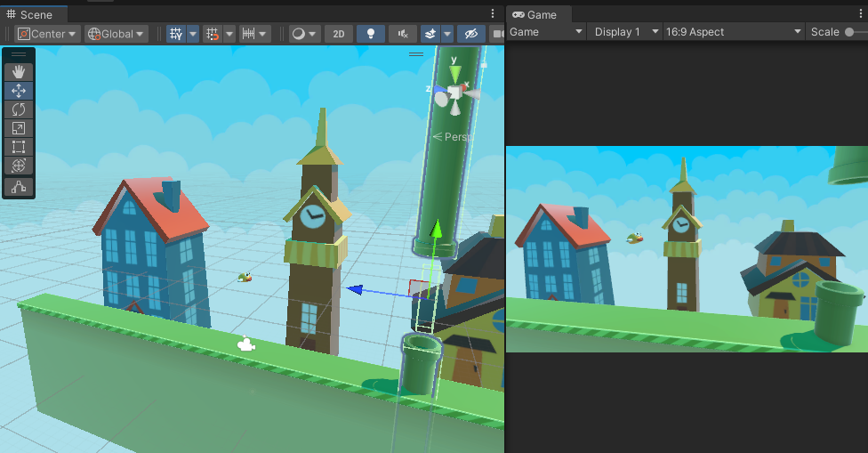Toggle scene audio mute button
Viewport: 868px width, 453px height.
[403, 34]
